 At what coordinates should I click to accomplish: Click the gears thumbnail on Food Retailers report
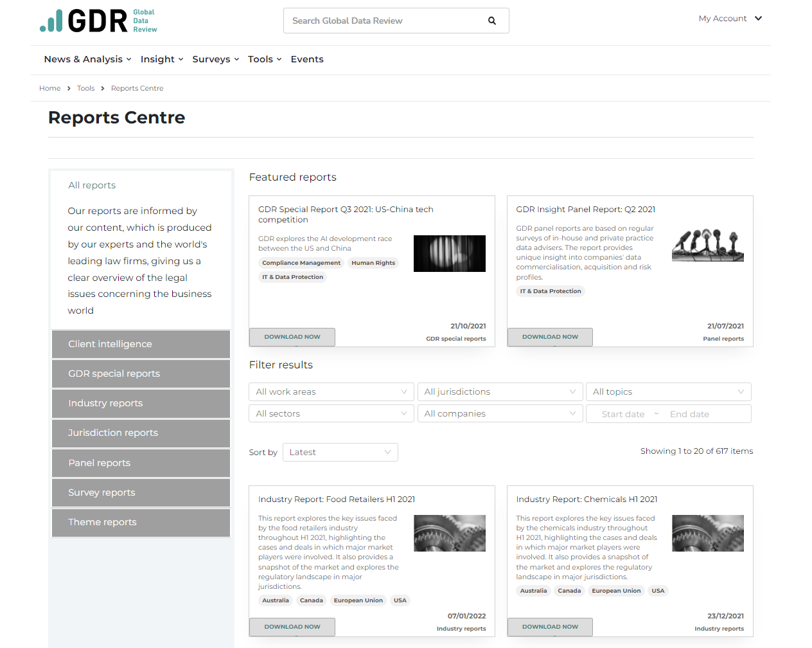click(x=450, y=533)
